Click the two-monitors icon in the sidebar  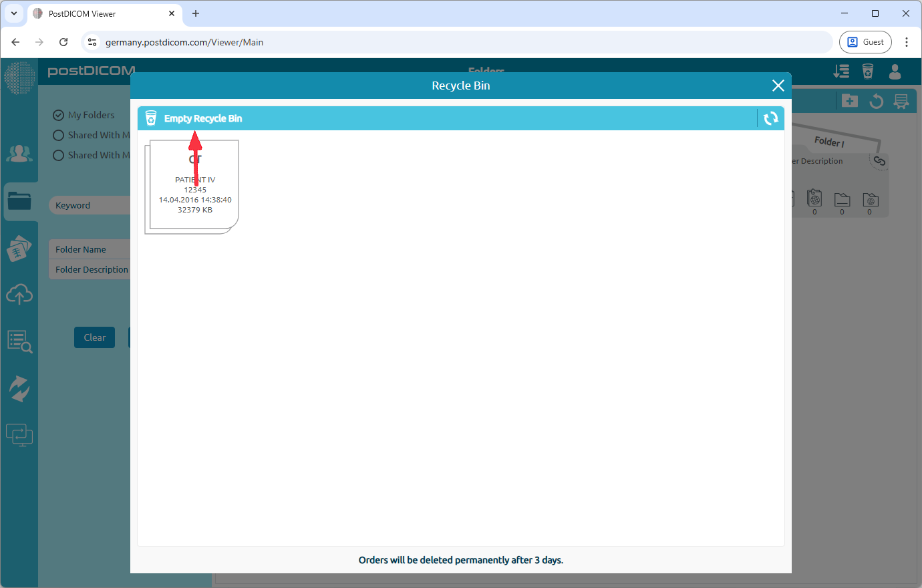[x=19, y=435]
